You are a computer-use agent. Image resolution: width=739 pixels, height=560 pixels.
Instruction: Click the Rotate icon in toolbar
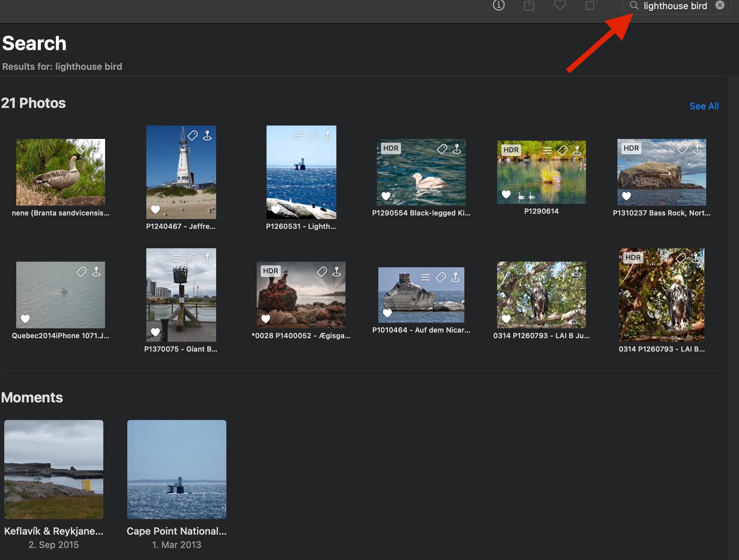click(590, 5)
